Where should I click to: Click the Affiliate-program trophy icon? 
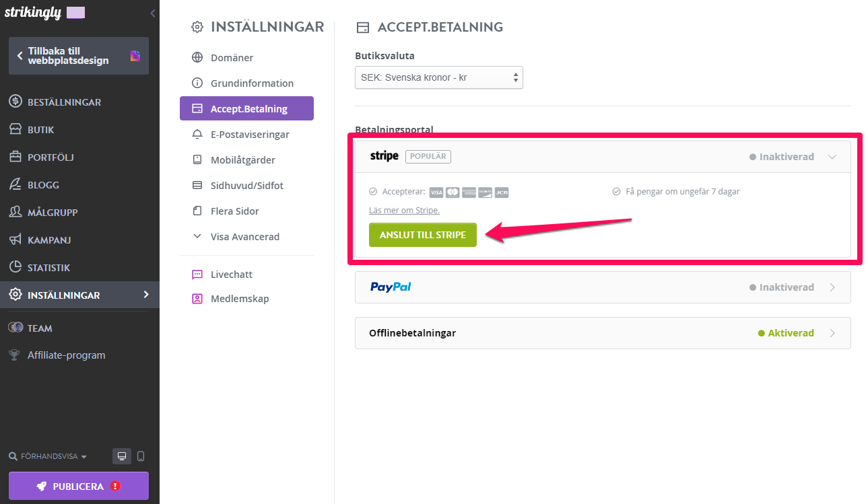tap(15, 355)
